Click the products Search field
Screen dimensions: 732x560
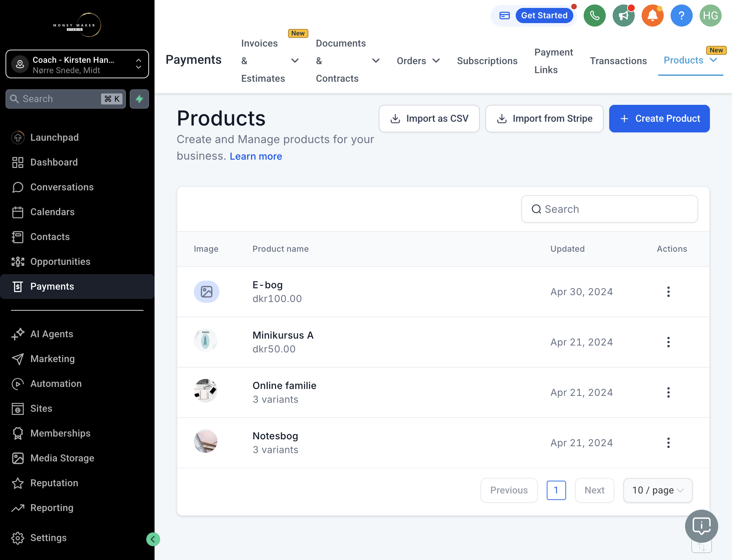[x=610, y=209]
